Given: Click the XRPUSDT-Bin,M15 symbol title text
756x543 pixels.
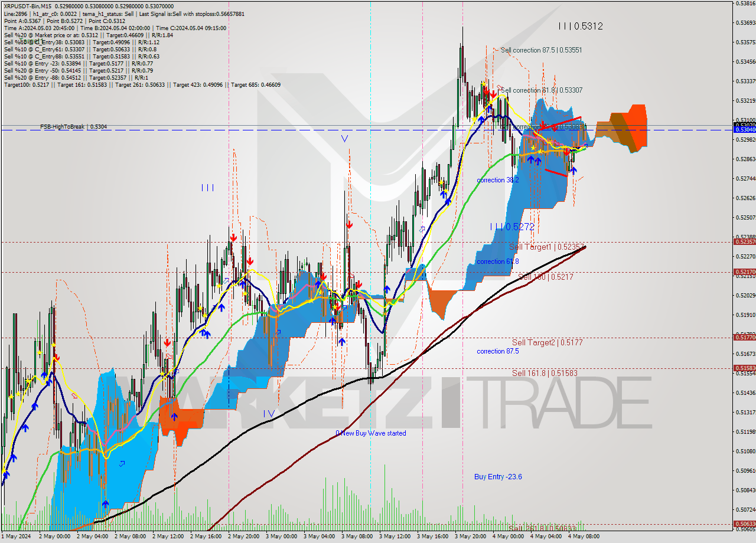Looking at the screenshot, I should 28,6.
